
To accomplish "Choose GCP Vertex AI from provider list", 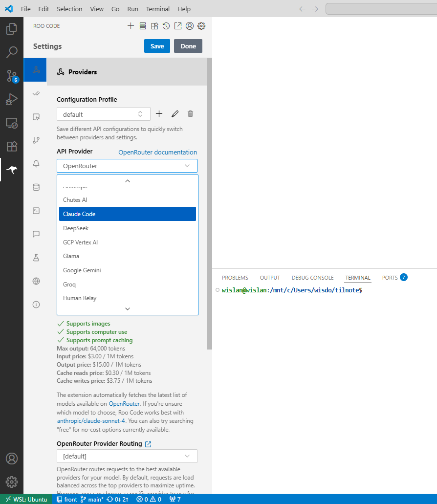I will 128,242.
